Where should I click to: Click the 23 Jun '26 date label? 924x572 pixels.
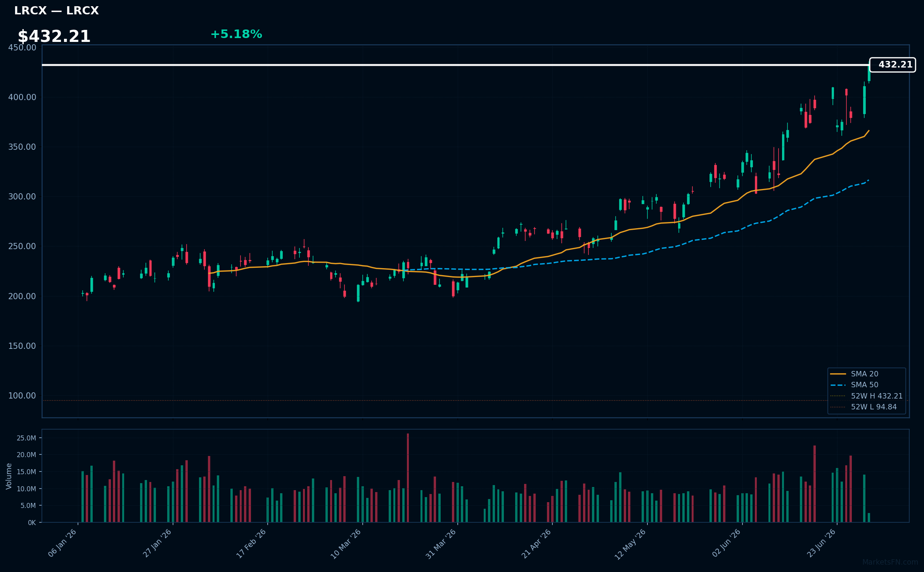click(x=821, y=543)
